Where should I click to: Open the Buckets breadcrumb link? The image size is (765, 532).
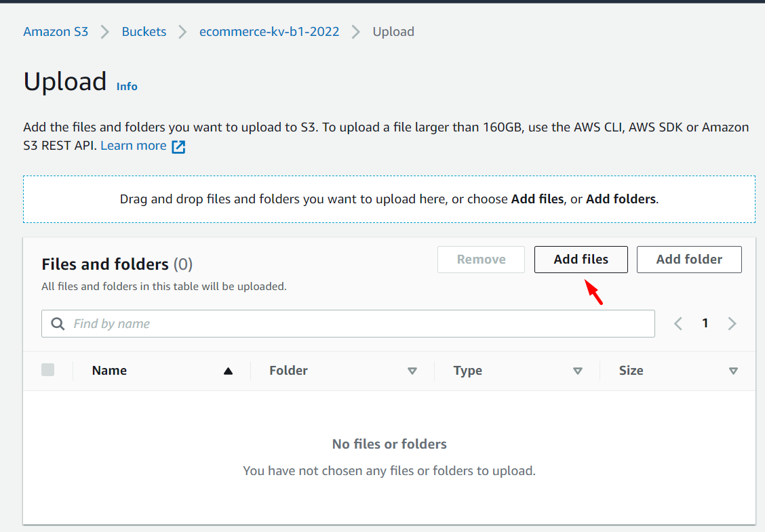point(144,31)
